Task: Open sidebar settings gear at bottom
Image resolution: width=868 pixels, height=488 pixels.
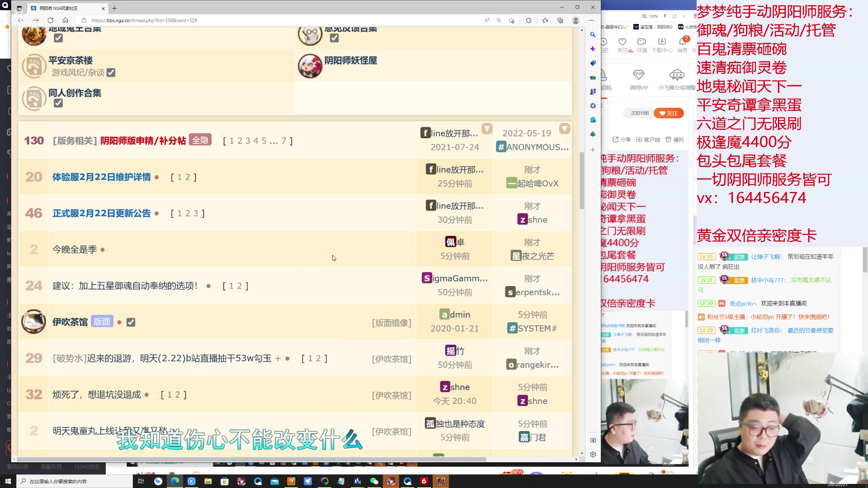Action: click(x=593, y=455)
